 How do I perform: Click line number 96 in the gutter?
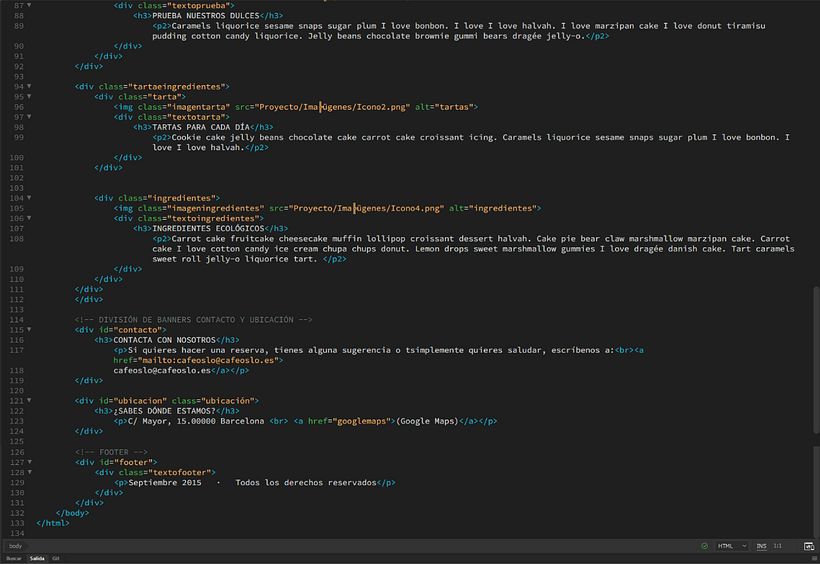point(18,107)
